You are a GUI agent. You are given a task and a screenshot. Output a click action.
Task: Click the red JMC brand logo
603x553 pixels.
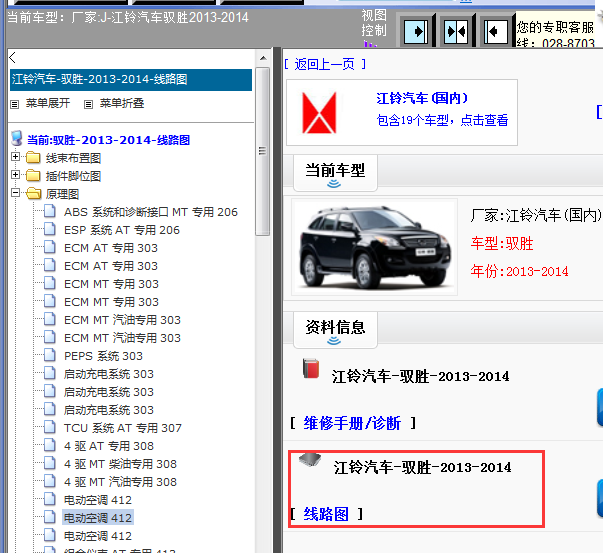tap(319, 113)
